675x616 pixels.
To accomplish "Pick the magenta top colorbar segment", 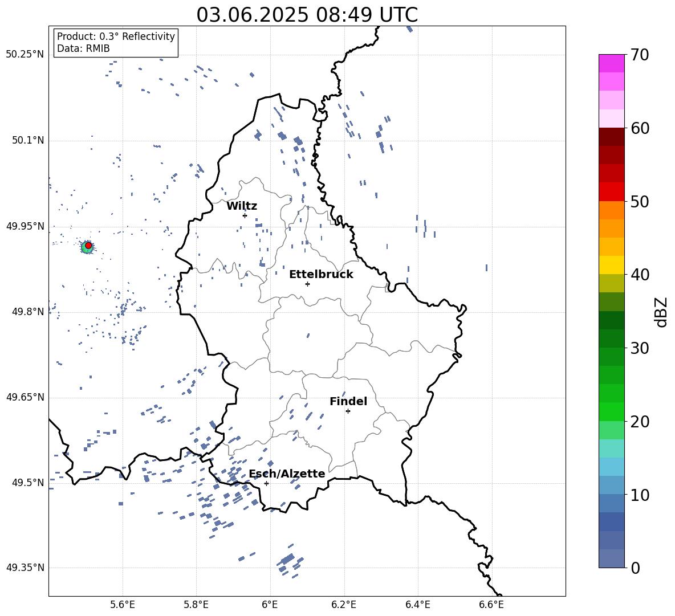I will pyautogui.click(x=612, y=64).
